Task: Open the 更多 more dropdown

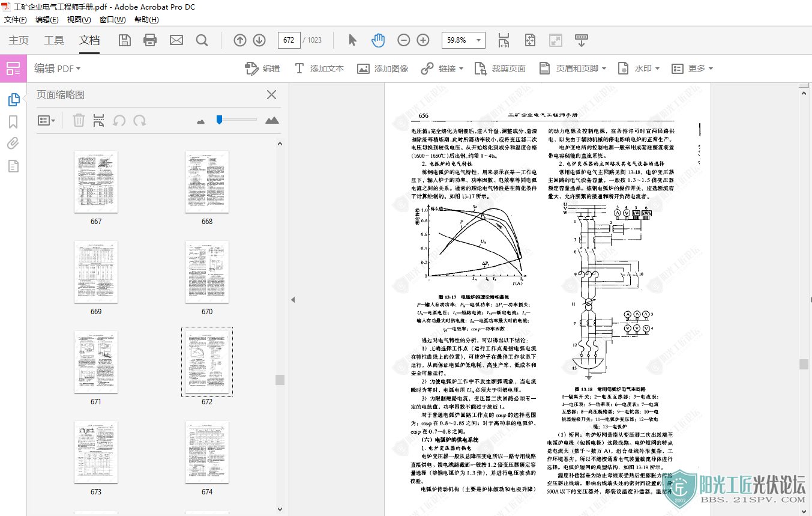Action: [692, 68]
